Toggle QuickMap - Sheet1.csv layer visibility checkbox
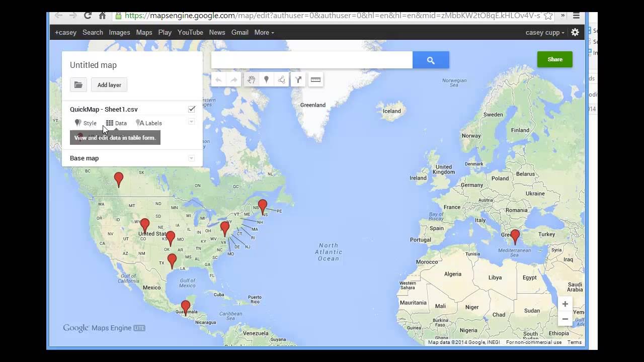Screen dimensions: 644x362 tap(192, 109)
